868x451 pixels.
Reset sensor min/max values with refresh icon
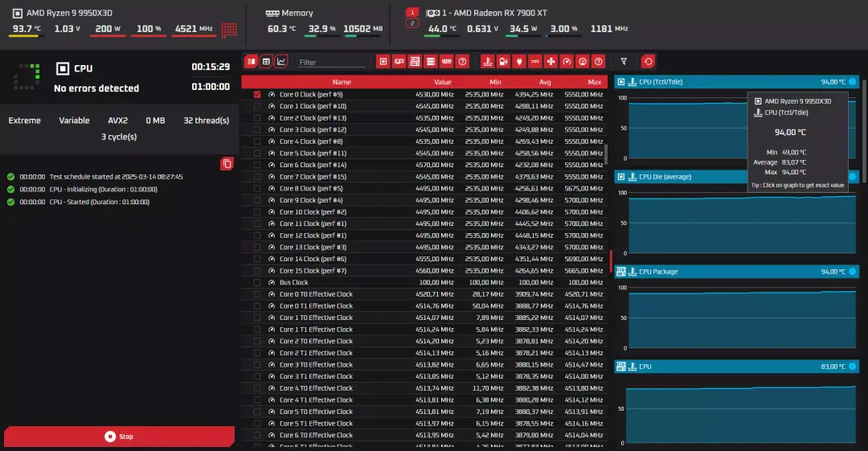tap(649, 61)
